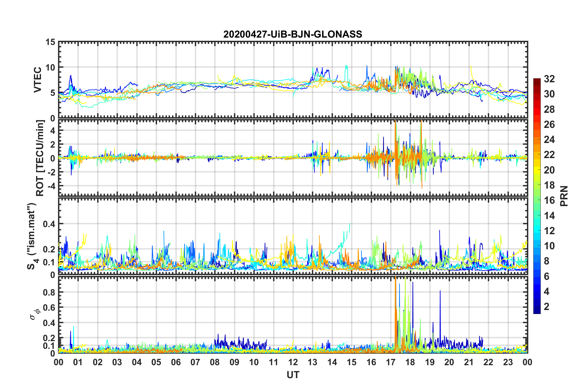Viewport: 586px width, 392px height.
Task: Click the S4 ("ism.mat") axis label
Action: (32, 236)
